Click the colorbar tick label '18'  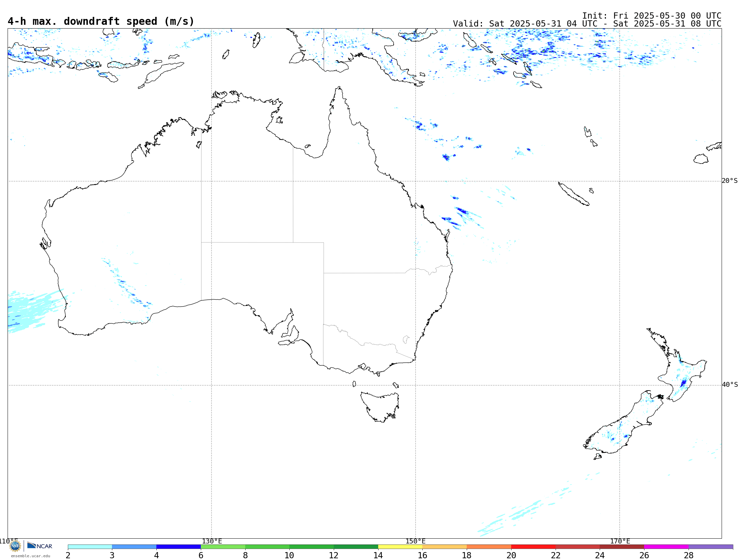coord(467,555)
